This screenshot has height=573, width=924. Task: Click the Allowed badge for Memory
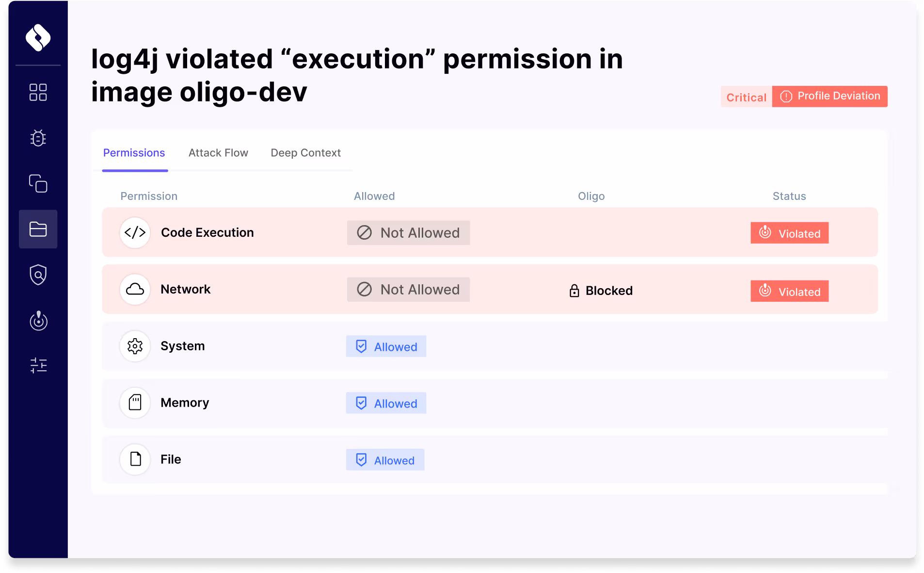386,403
